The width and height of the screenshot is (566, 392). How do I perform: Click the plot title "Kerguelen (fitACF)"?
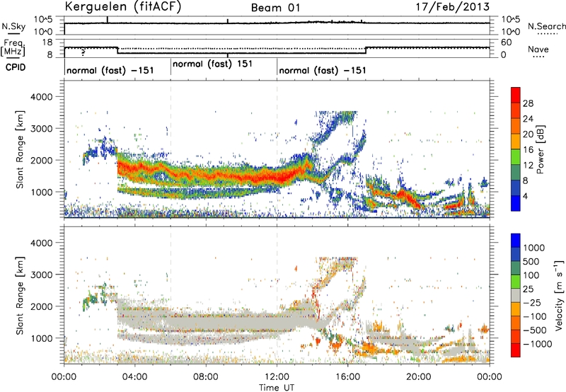coord(122,7)
